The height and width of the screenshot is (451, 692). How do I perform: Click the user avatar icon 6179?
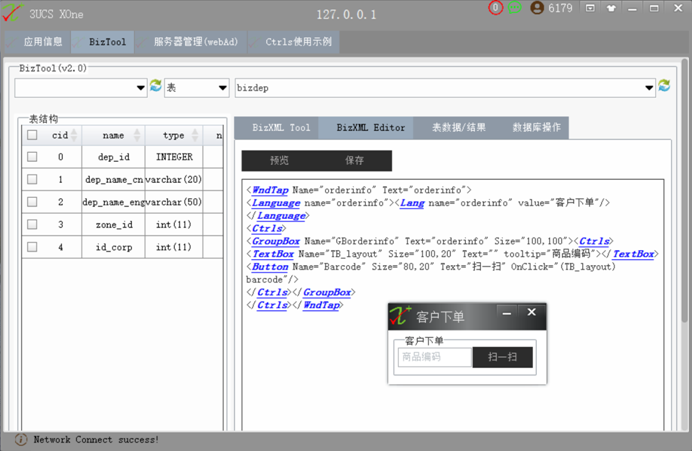click(537, 8)
